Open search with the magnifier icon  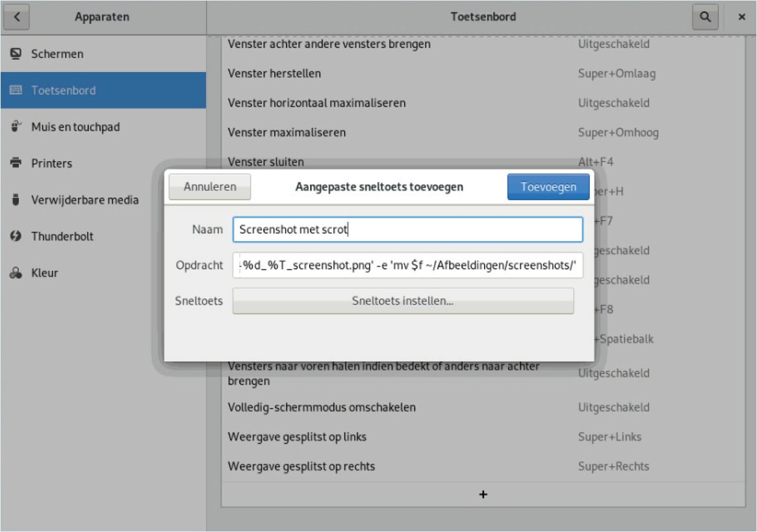tap(704, 17)
